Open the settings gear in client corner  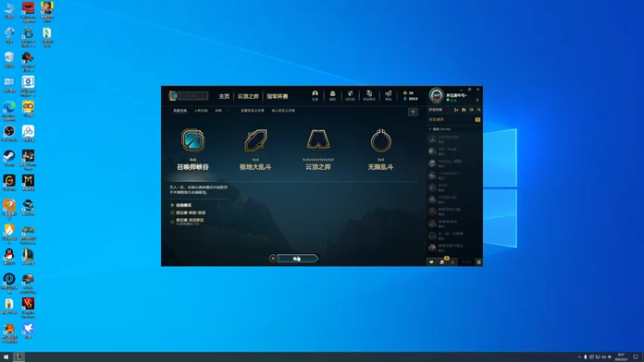478,262
